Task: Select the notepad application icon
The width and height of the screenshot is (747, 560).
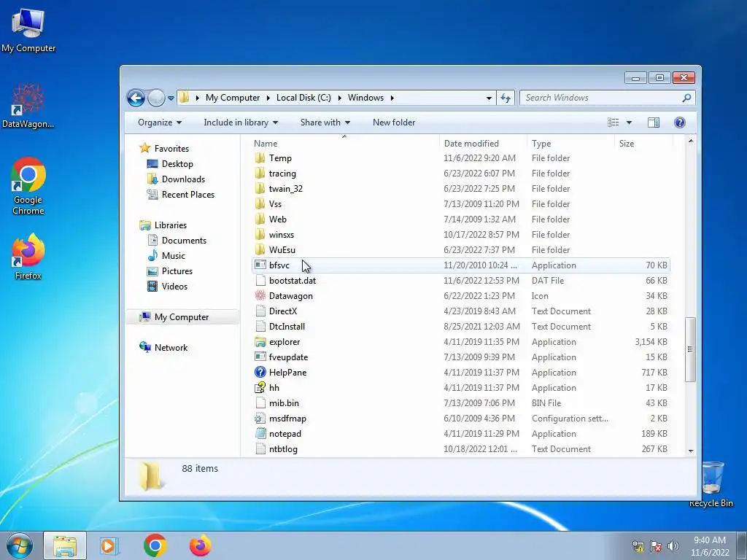Action: pos(260,434)
